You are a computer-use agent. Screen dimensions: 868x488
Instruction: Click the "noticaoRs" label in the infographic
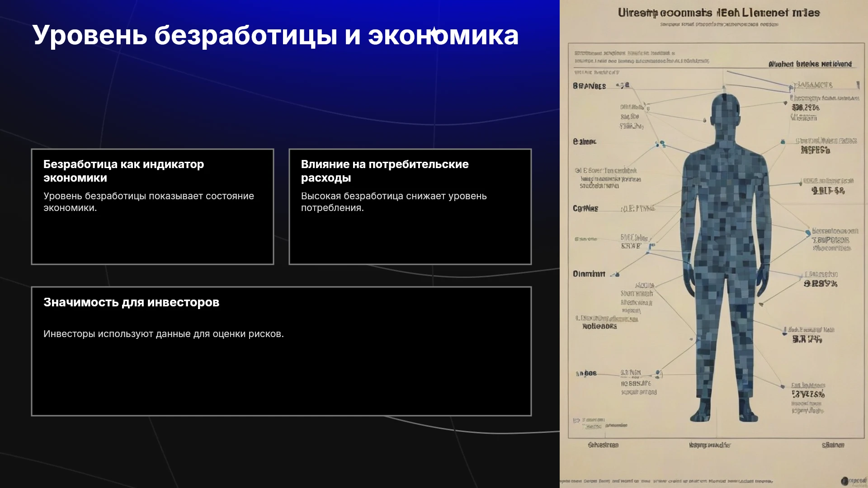coord(599,326)
